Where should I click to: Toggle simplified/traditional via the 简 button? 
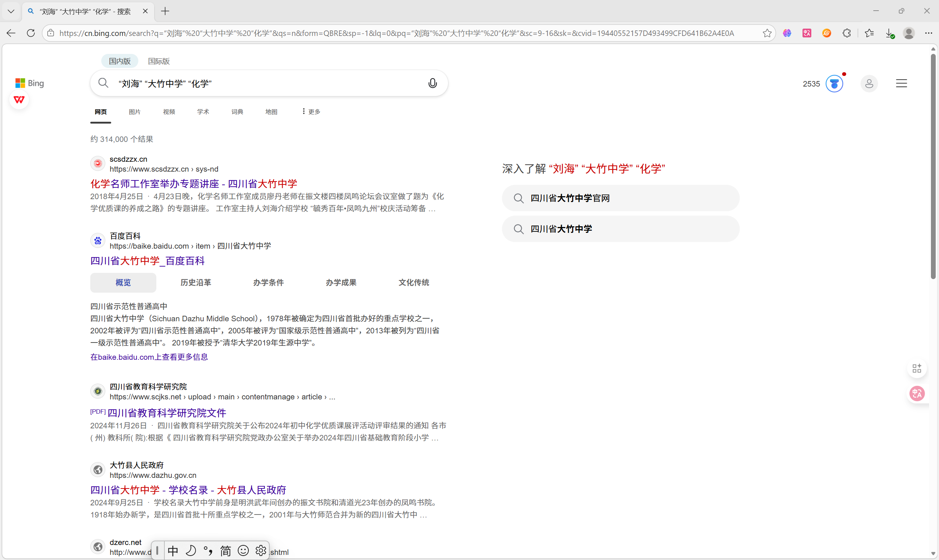(225, 550)
